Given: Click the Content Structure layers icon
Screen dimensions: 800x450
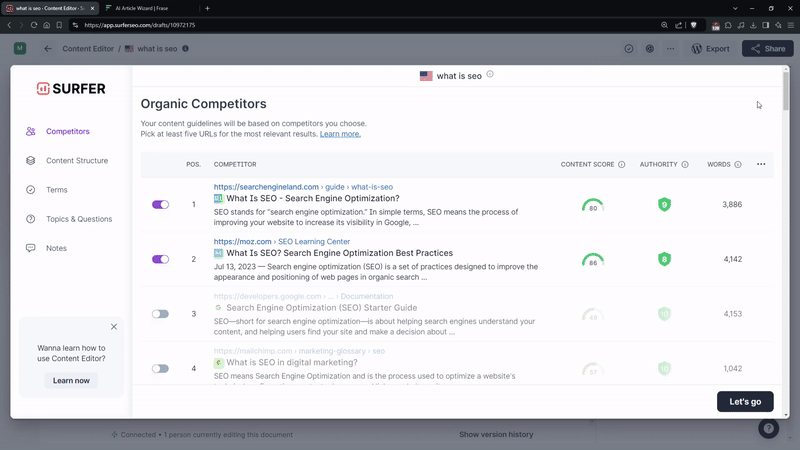Looking at the screenshot, I should click(31, 160).
